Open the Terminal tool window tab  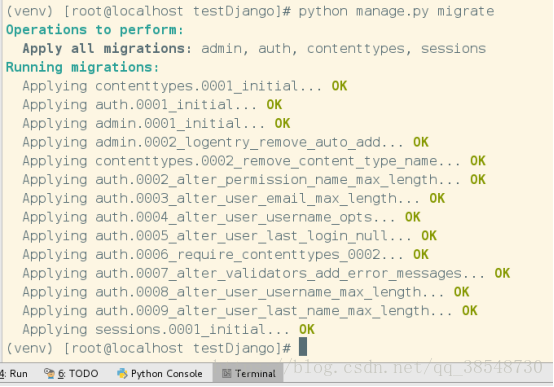(x=248, y=373)
